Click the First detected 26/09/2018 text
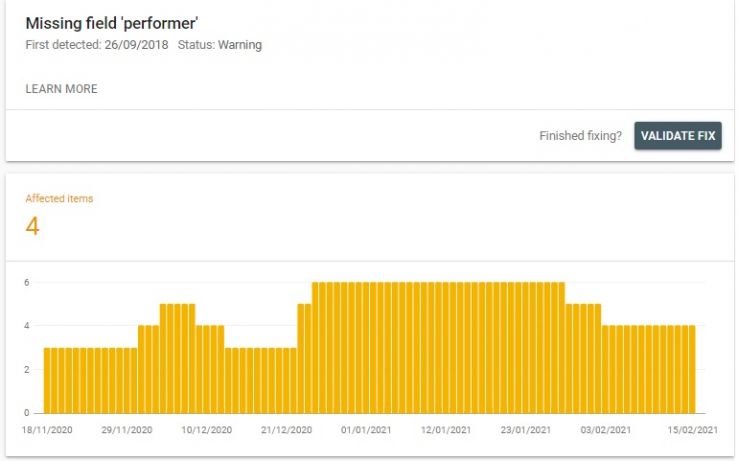The image size is (738, 461). coord(97,45)
